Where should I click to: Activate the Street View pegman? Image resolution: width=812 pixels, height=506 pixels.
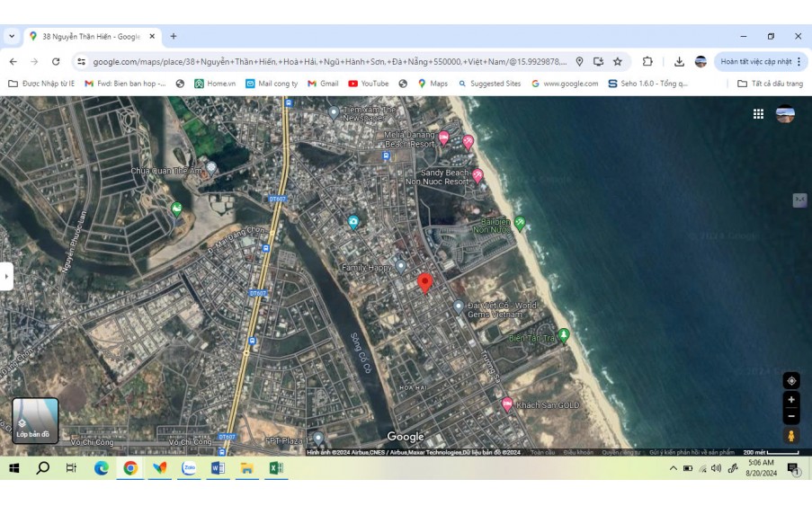[790, 436]
